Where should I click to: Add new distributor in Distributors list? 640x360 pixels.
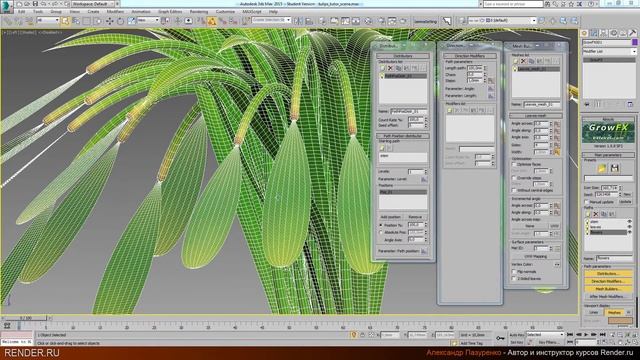382,68
